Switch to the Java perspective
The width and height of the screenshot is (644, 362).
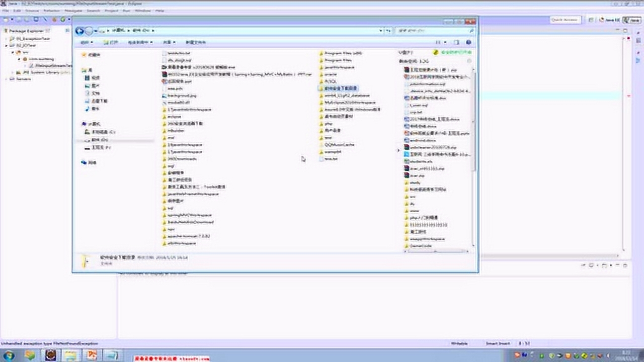(x=632, y=20)
